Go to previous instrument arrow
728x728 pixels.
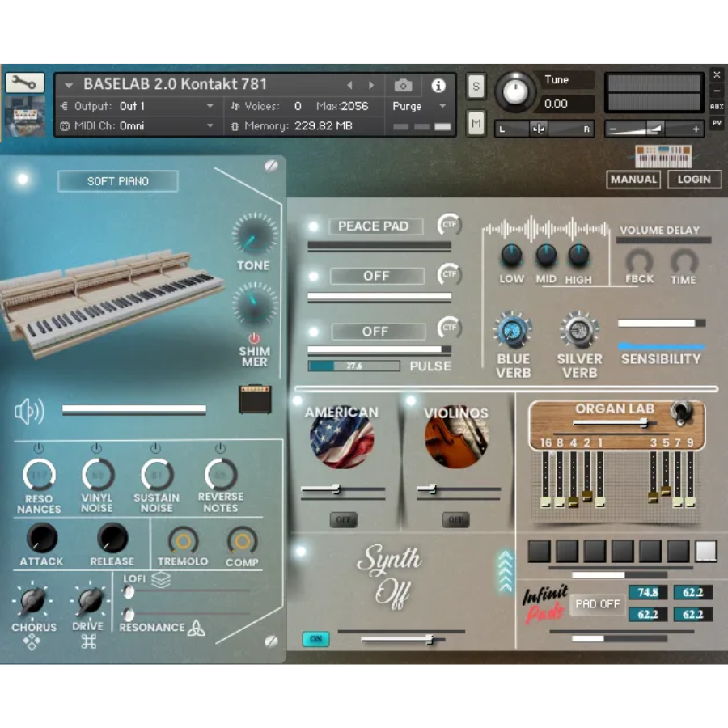pyautogui.click(x=350, y=85)
